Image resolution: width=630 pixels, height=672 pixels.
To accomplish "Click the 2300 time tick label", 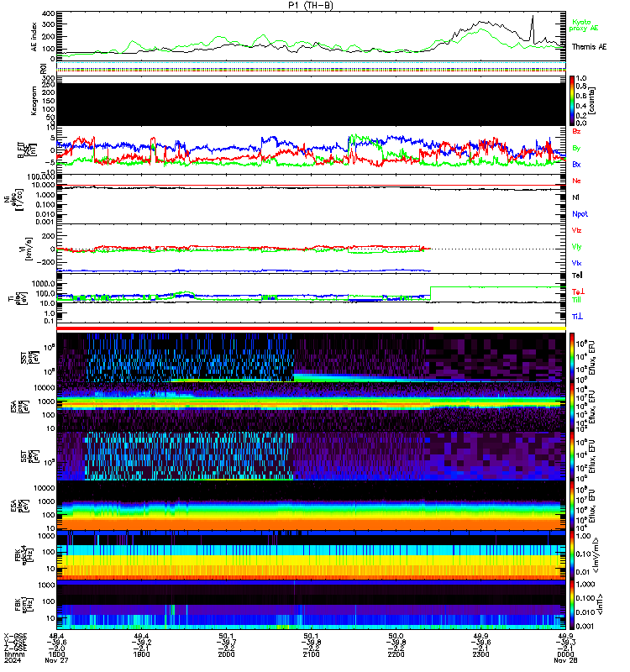I will 480,654.
